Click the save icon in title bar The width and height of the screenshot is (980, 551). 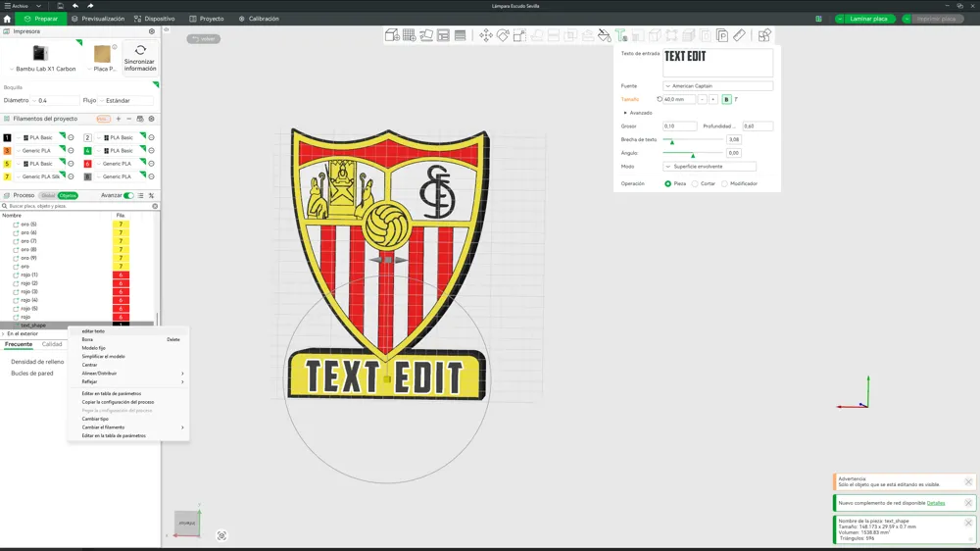(60, 6)
